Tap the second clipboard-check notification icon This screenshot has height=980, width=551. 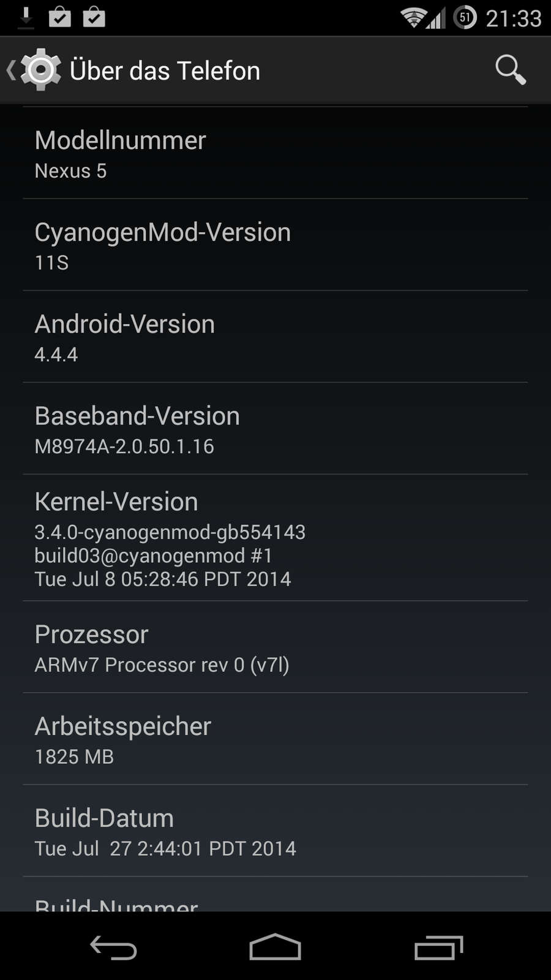(x=94, y=17)
